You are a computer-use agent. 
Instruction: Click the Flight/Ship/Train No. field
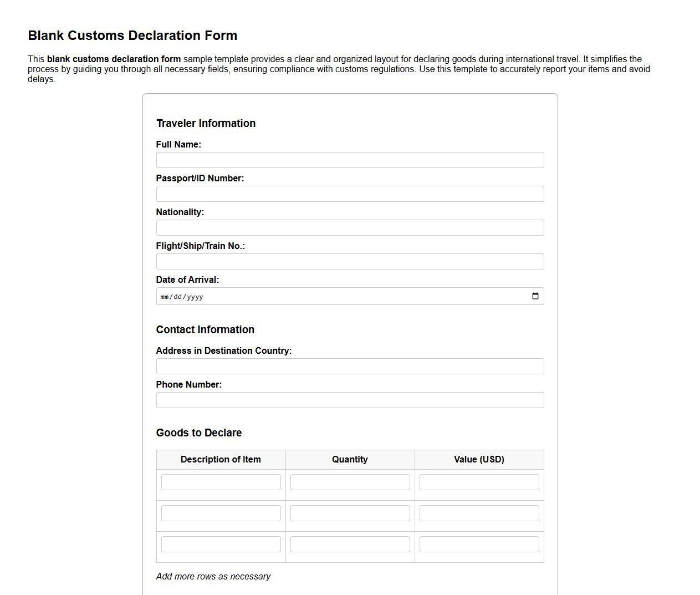[349, 261]
